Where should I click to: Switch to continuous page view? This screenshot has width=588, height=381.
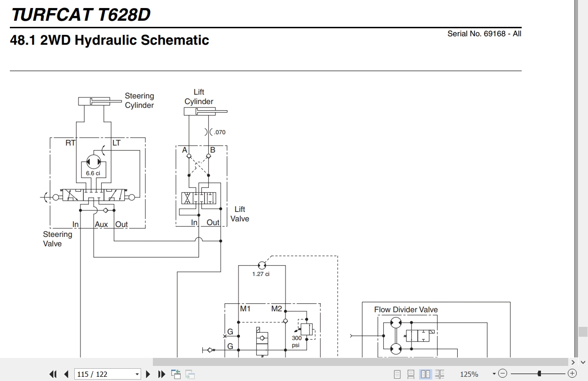411,374
